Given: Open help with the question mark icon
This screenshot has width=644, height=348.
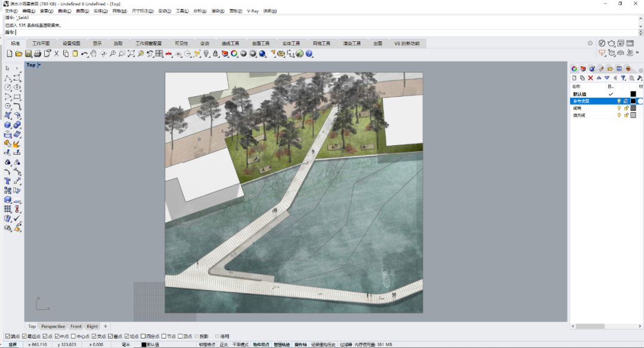Looking at the screenshot, I should (x=309, y=54).
